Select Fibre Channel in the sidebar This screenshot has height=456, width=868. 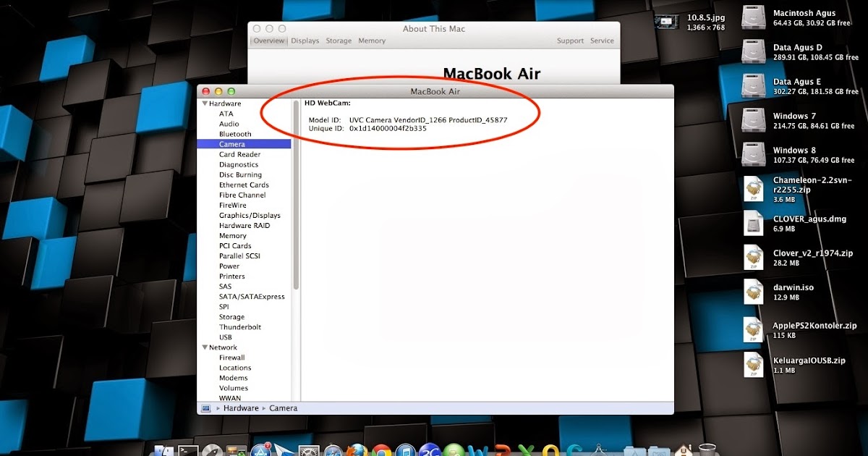pyautogui.click(x=244, y=195)
